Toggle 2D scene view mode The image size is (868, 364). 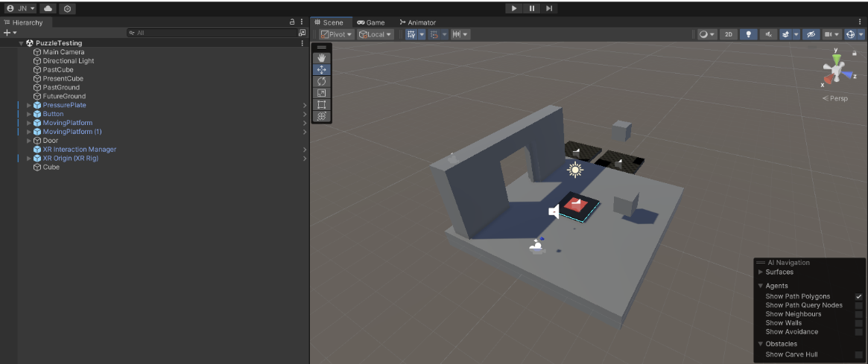tap(729, 34)
